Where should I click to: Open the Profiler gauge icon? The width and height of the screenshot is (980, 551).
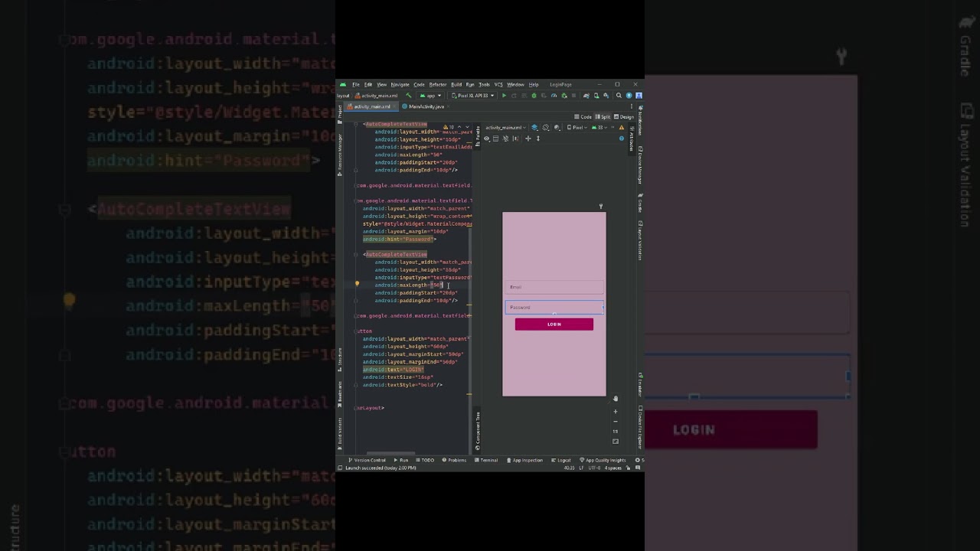click(x=554, y=96)
